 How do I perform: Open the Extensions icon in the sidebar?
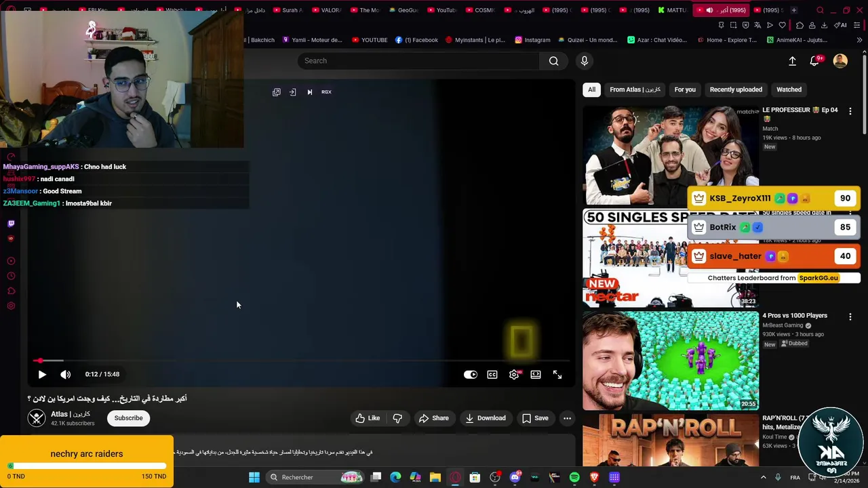point(11,291)
